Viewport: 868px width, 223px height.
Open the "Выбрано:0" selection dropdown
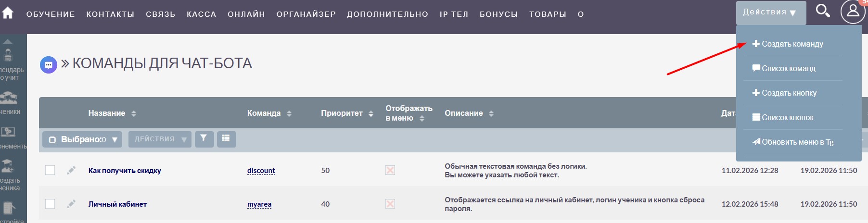[x=82, y=139]
